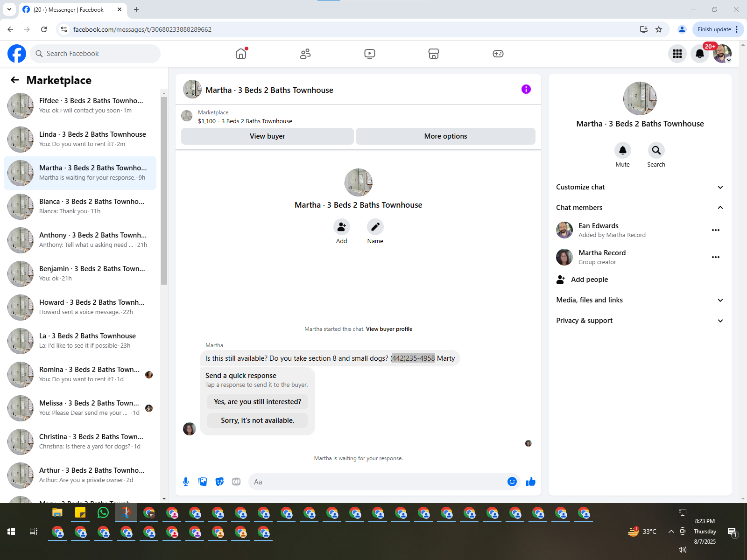
Task: Open options for Martha Record member
Action: click(716, 257)
